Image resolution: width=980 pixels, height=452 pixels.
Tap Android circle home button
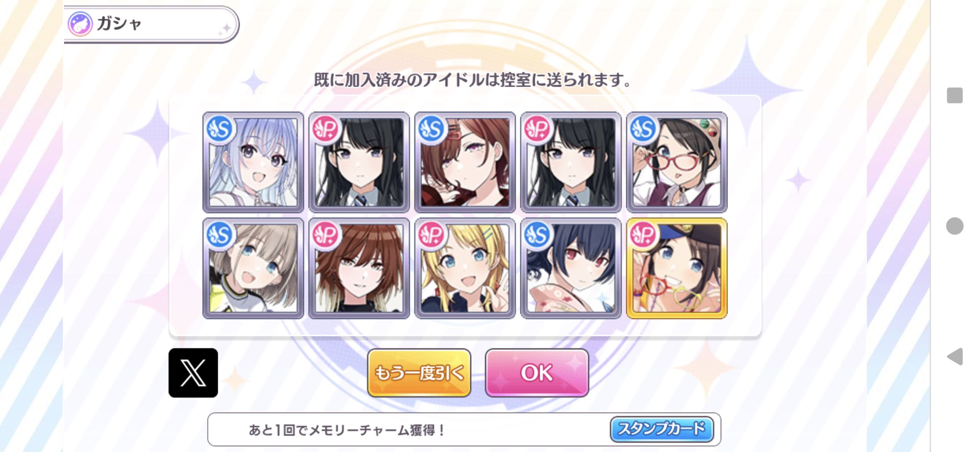point(954,226)
